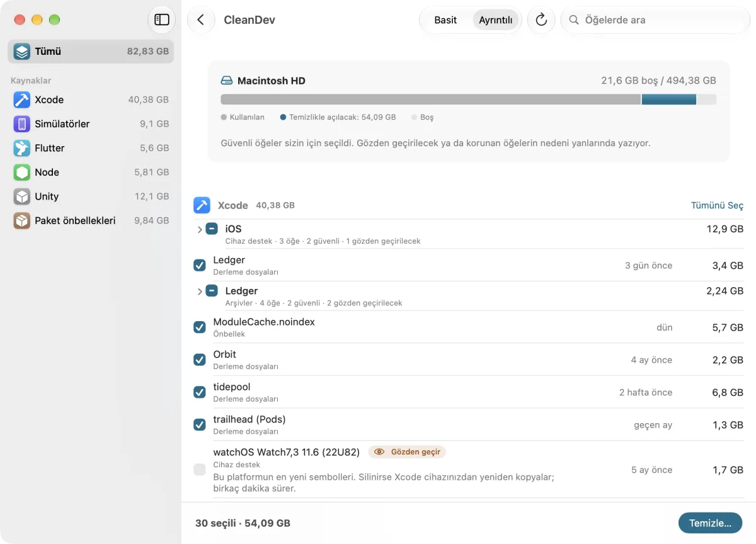756x544 pixels.
Task: Uncheck ModuleCache.noindex checkbox
Action: (200, 327)
